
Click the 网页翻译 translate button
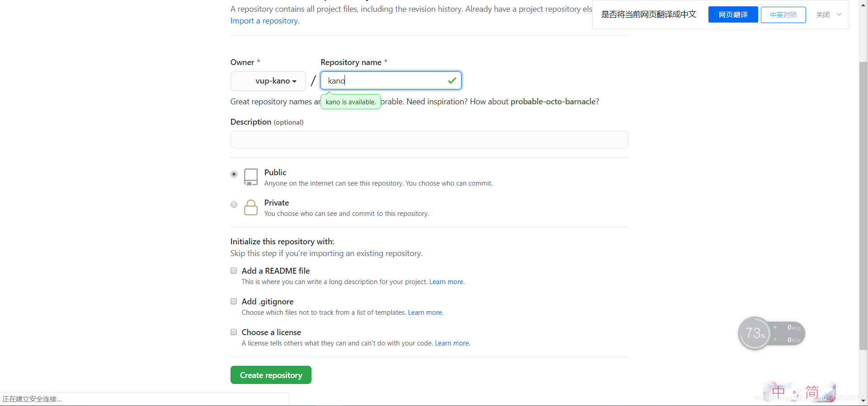(x=733, y=14)
